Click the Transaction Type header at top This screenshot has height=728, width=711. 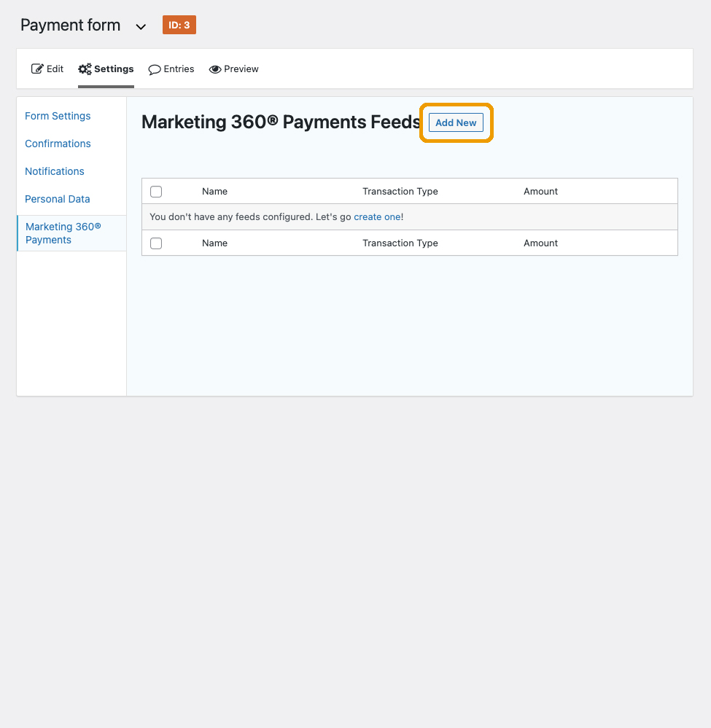click(400, 191)
